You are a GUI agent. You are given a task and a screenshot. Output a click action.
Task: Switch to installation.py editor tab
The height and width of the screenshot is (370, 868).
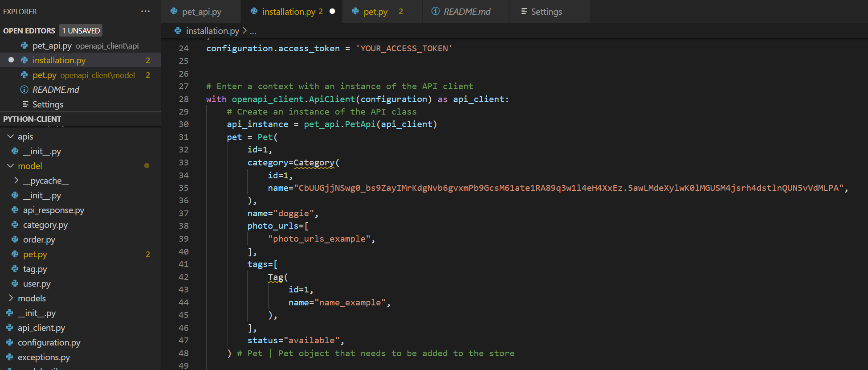[292, 12]
